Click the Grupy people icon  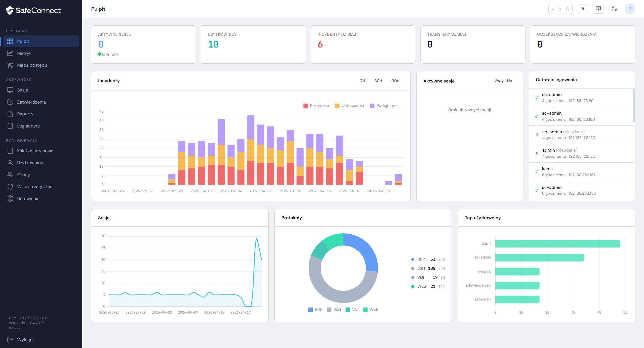click(x=10, y=175)
